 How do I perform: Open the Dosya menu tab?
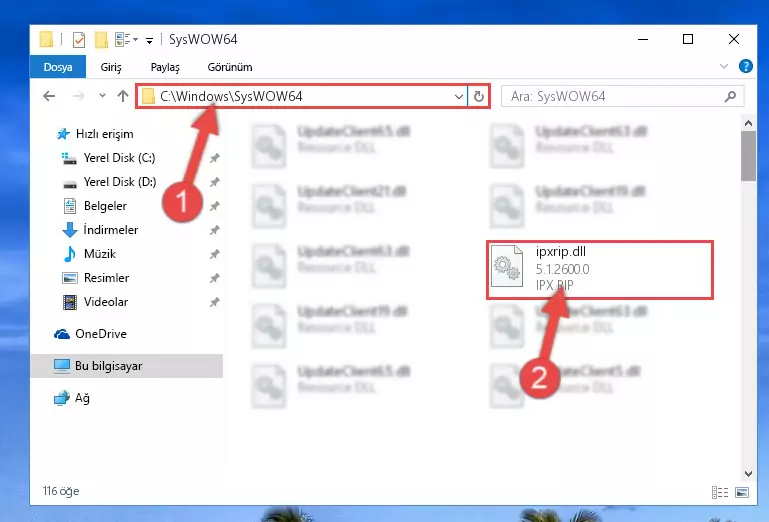pos(58,67)
